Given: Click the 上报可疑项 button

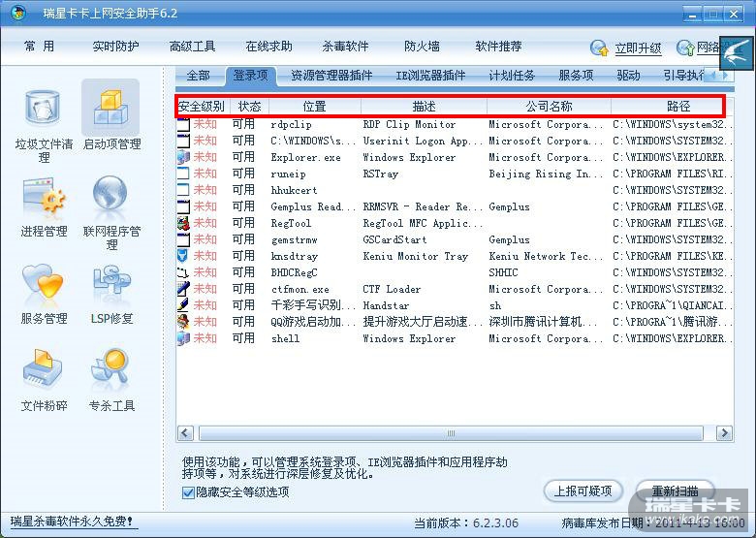Looking at the screenshot, I should pos(583,491).
